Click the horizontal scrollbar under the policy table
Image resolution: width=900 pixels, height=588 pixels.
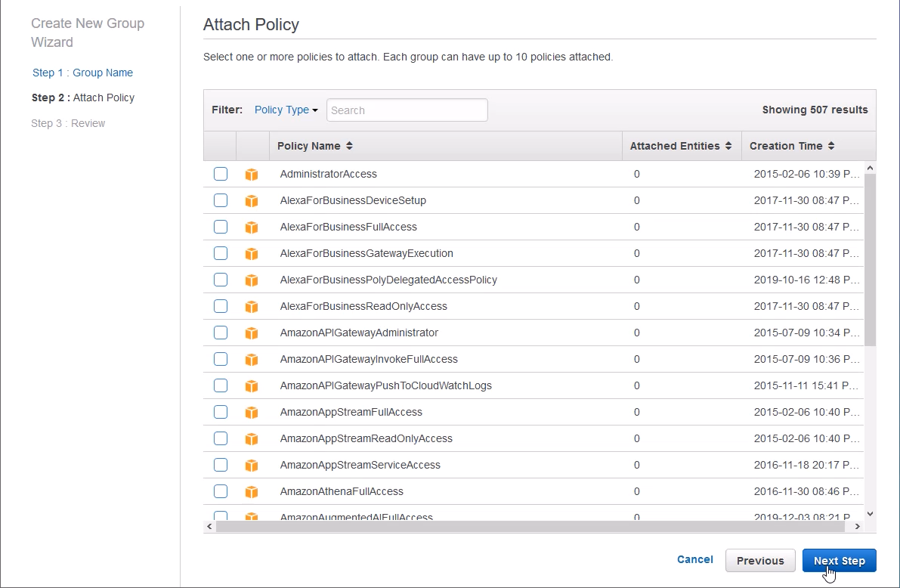point(529,526)
